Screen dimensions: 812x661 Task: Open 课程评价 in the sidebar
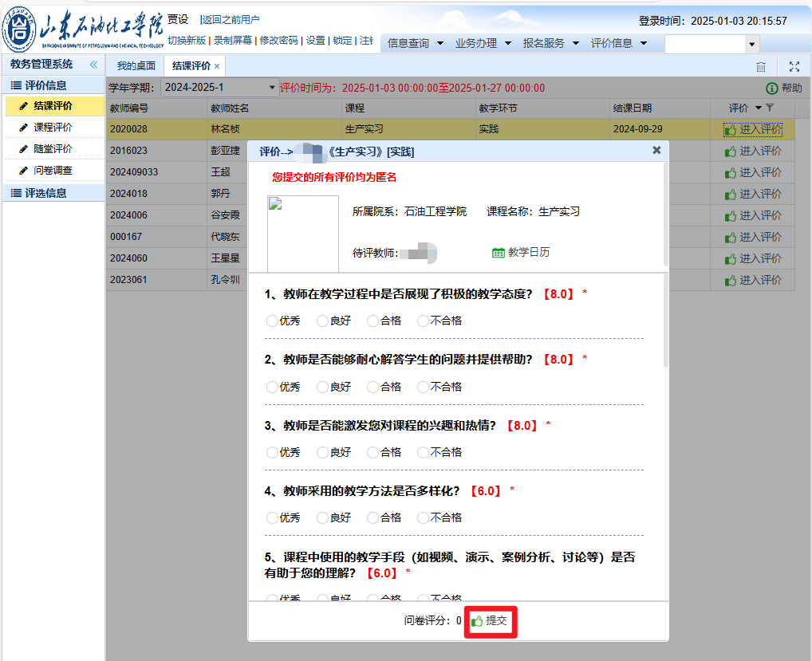pos(53,128)
